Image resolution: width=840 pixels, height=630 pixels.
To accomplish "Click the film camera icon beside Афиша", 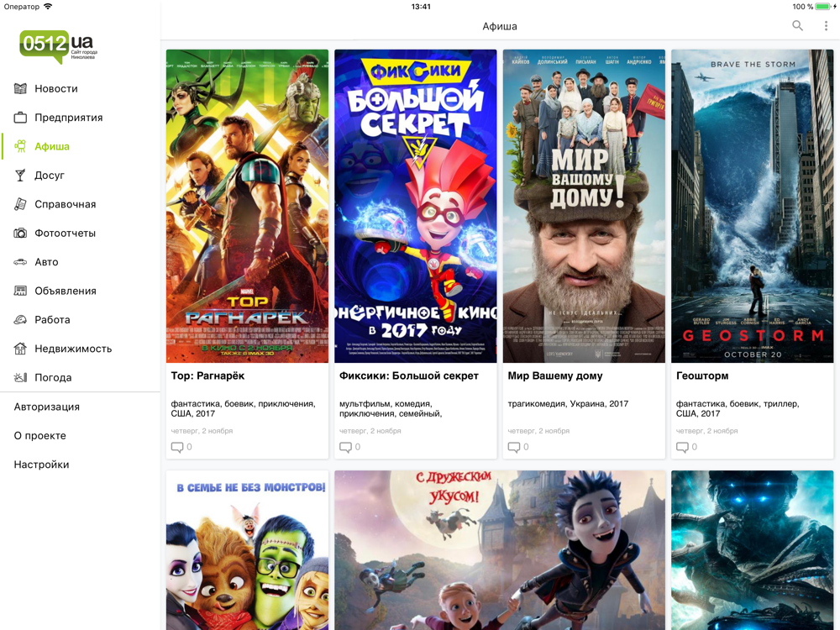I will tap(20, 146).
